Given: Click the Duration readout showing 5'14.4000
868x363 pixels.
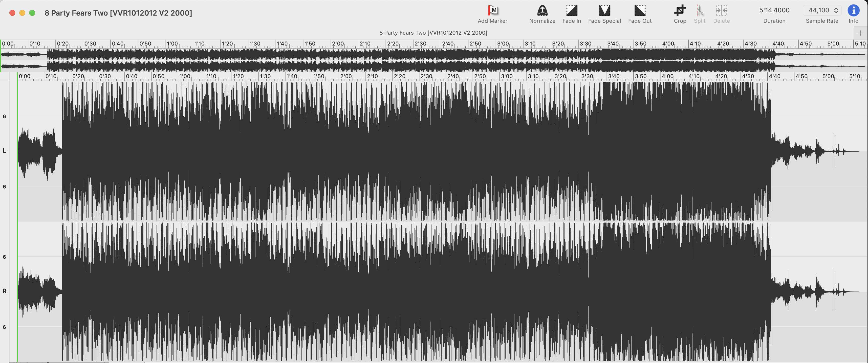Looking at the screenshot, I should [774, 10].
